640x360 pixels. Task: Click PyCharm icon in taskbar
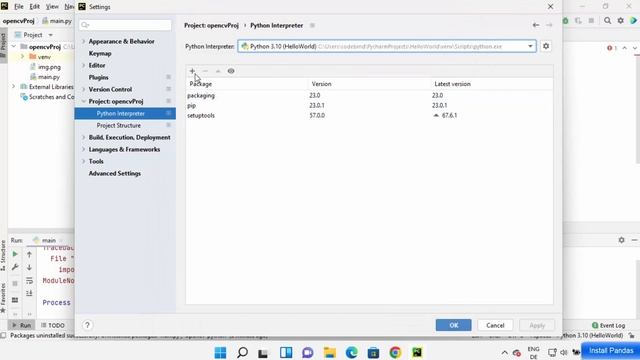point(417,352)
